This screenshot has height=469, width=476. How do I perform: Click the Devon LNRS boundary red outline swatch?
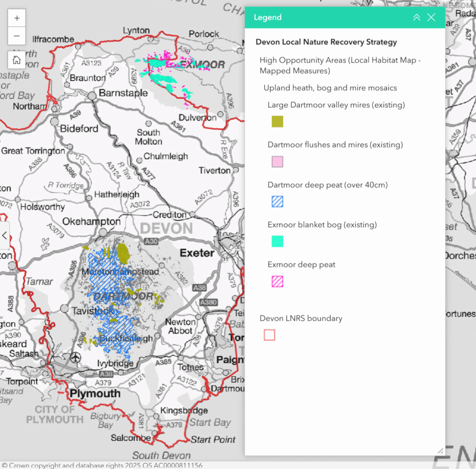click(270, 335)
